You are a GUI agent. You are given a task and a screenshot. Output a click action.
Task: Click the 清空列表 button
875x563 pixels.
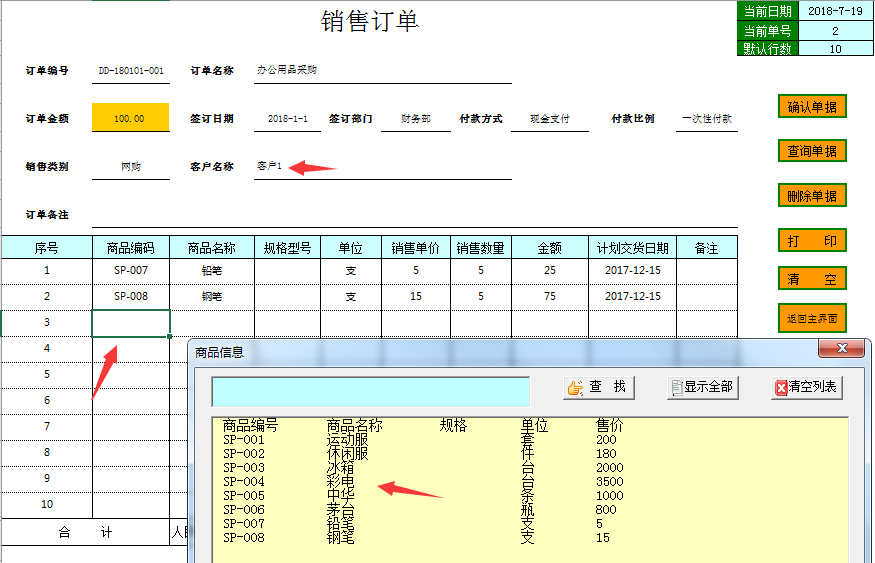(x=807, y=387)
